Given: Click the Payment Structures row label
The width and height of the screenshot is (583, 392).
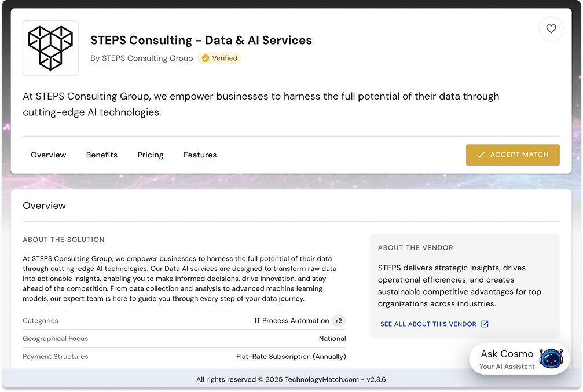Looking at the screenshot, I should [x=56, y=356].
